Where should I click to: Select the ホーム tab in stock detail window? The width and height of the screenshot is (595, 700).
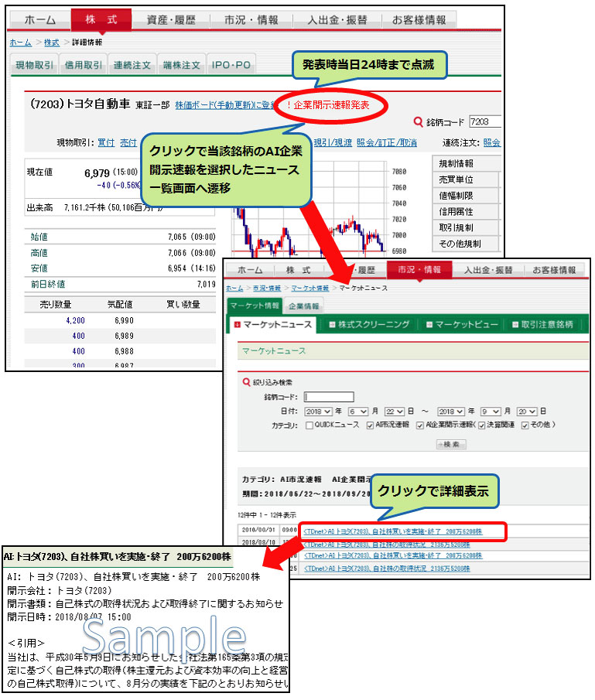click(40, 19)
